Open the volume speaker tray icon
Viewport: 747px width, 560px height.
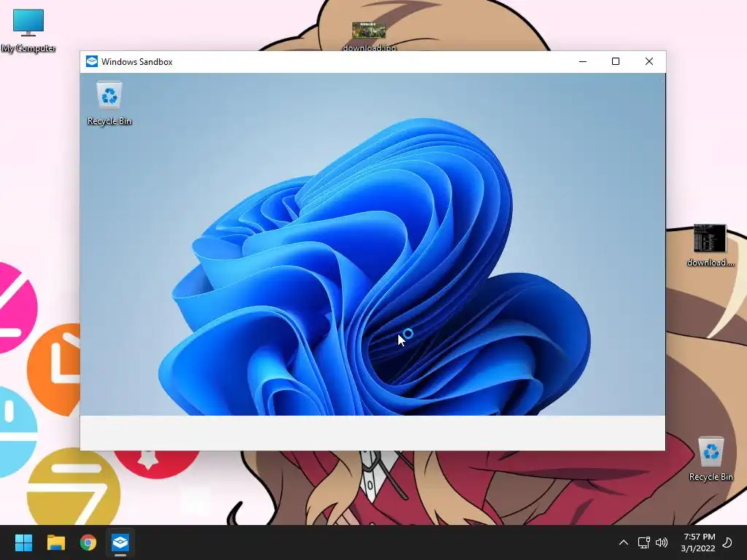tap(661, 542)
